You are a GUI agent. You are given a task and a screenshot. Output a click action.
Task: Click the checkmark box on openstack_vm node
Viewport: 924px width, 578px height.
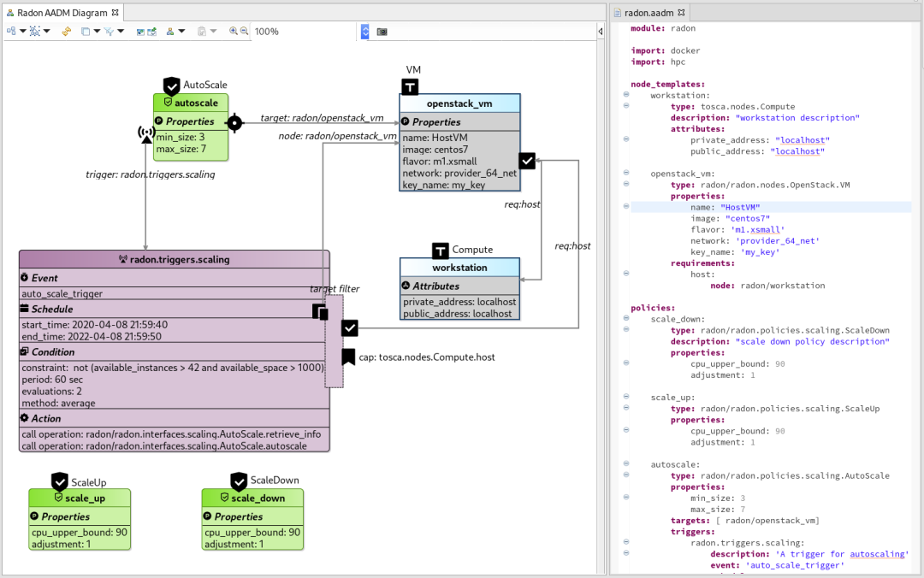pos(527,161)
